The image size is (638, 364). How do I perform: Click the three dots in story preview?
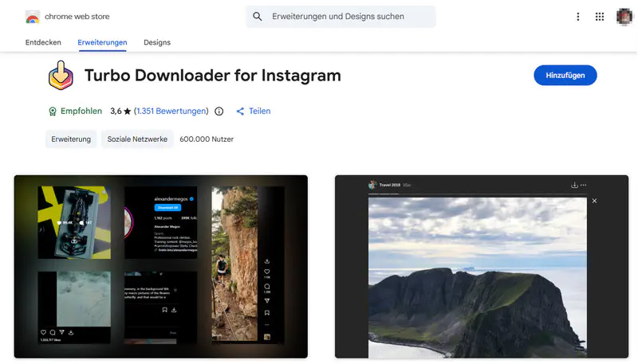pyautogui.click(x=584, y=186)
